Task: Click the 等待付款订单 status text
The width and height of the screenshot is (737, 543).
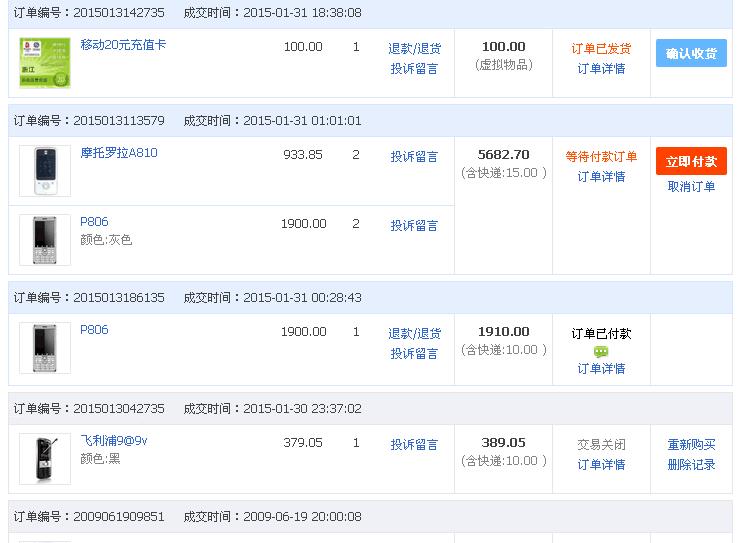Action: (601, 157)
